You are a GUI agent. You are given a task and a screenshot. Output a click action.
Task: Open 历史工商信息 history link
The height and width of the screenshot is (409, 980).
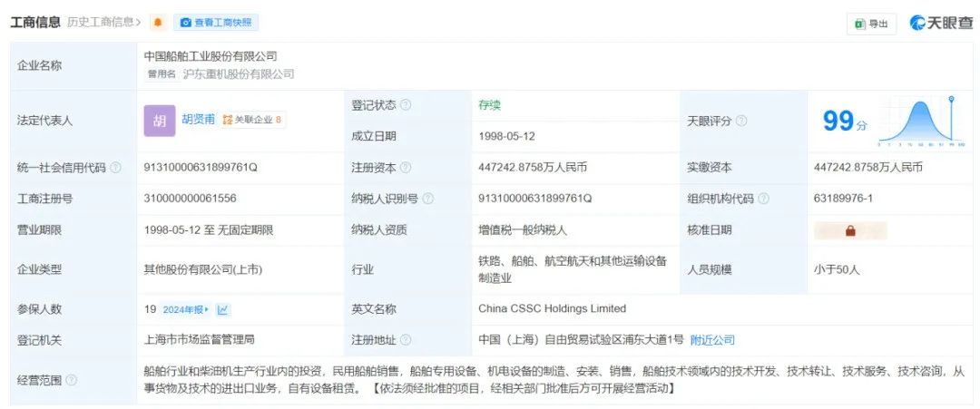pyautogui.click(x=103, y=23)
